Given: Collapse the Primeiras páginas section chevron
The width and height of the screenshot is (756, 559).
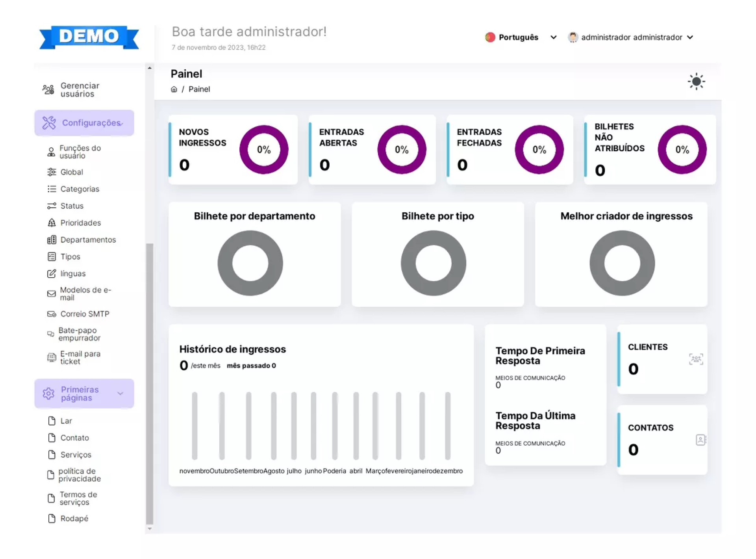Looking at the screenshot, I should point(120,393).
